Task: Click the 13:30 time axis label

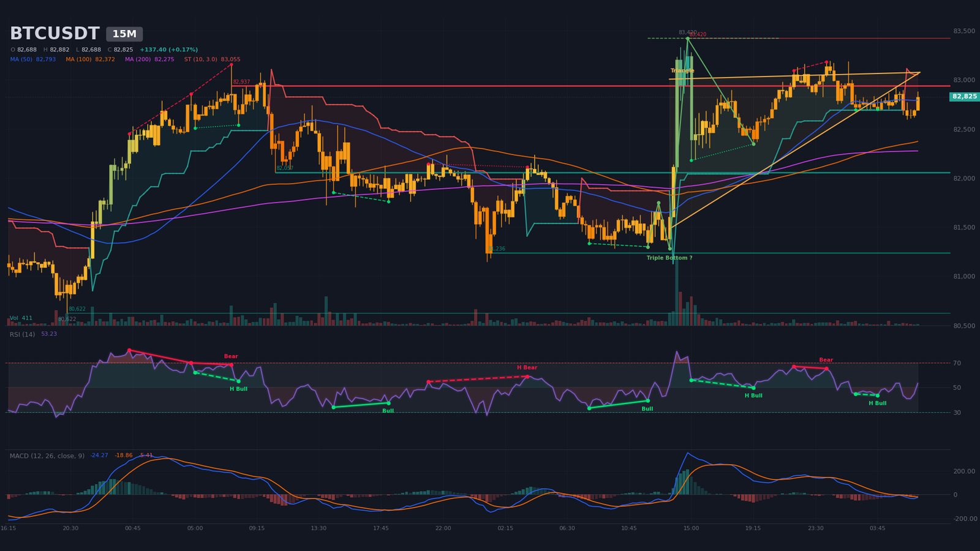Action: pos(318,528)
